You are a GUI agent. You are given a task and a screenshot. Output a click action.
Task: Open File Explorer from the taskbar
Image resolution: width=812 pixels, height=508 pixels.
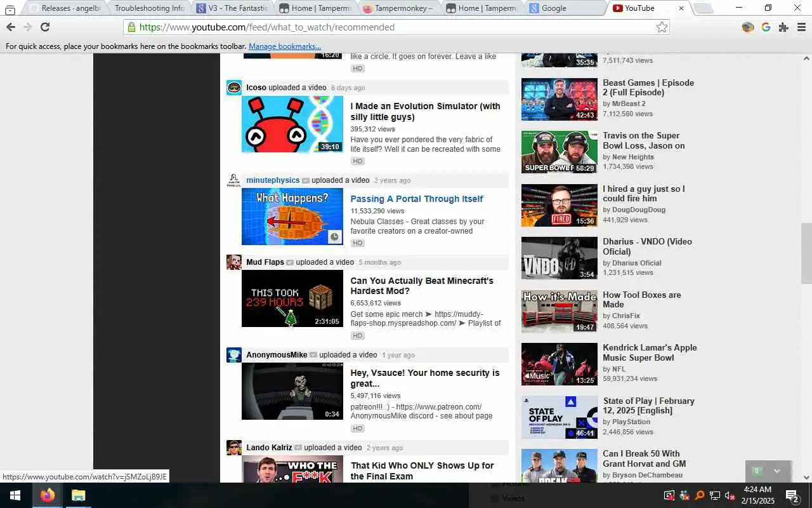coord(78,495)
